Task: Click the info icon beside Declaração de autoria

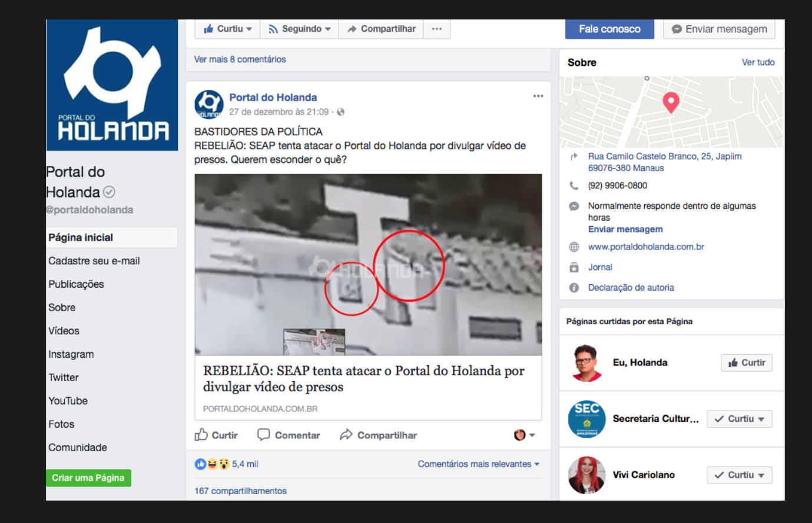Action: tap(574, 288)
